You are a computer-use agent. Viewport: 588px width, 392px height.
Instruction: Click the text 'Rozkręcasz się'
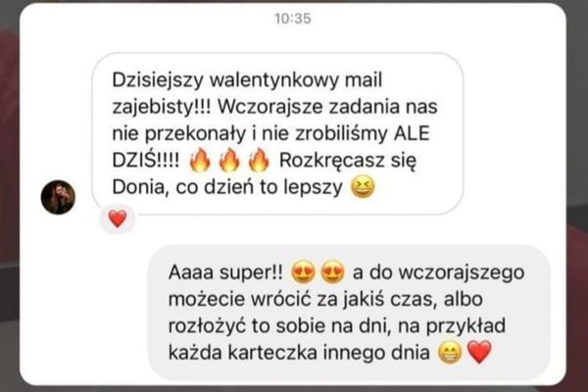[348, 161]
